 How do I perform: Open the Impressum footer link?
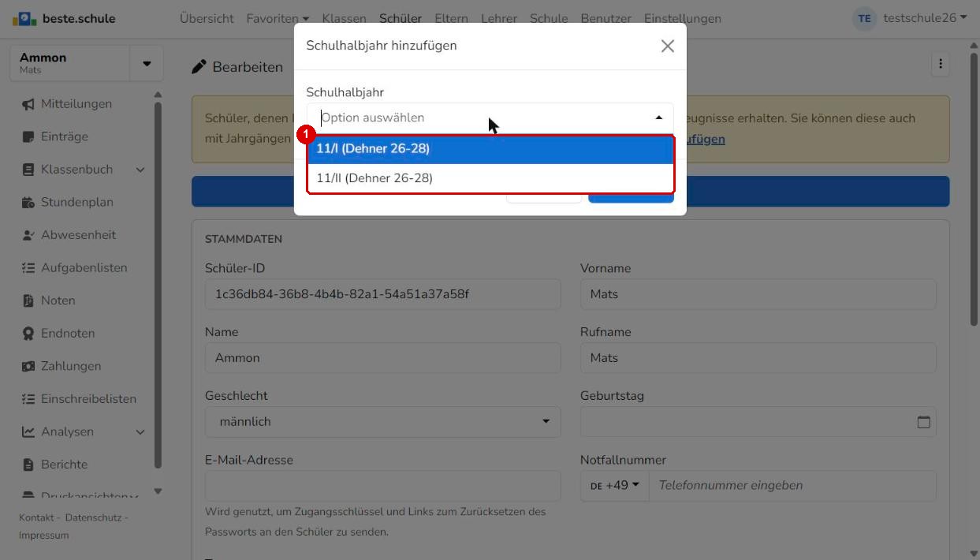[44, 536]
